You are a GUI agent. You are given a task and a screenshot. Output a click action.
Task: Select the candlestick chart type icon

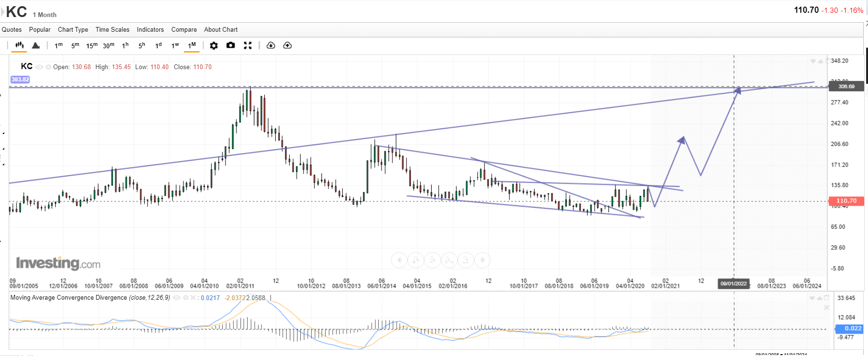coord(19,45)
